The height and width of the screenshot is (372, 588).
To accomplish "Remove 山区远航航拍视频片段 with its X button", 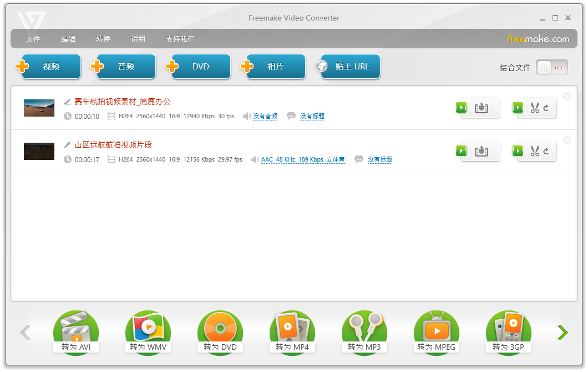I will tap(567, 139).
